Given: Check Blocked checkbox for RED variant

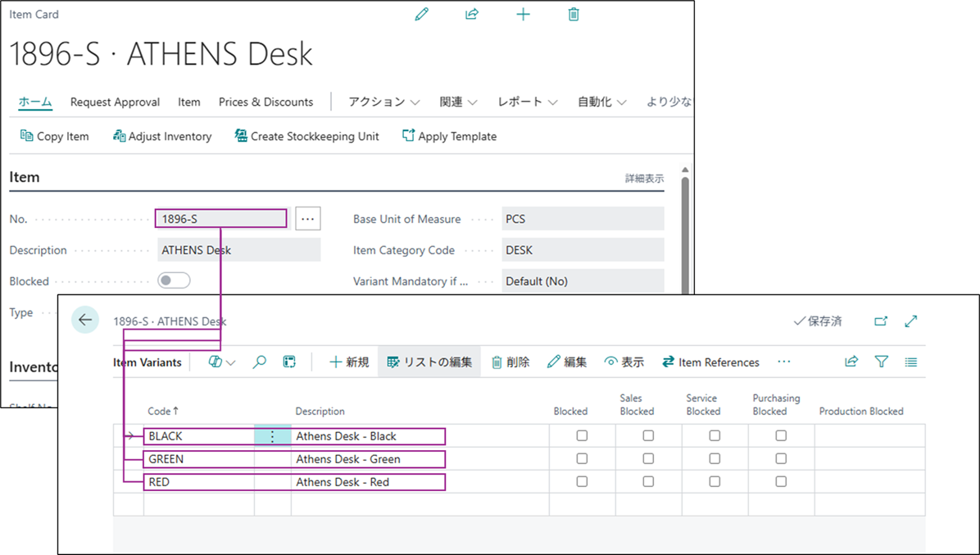Looking at the screenshot, I should (x=582, y=482).
